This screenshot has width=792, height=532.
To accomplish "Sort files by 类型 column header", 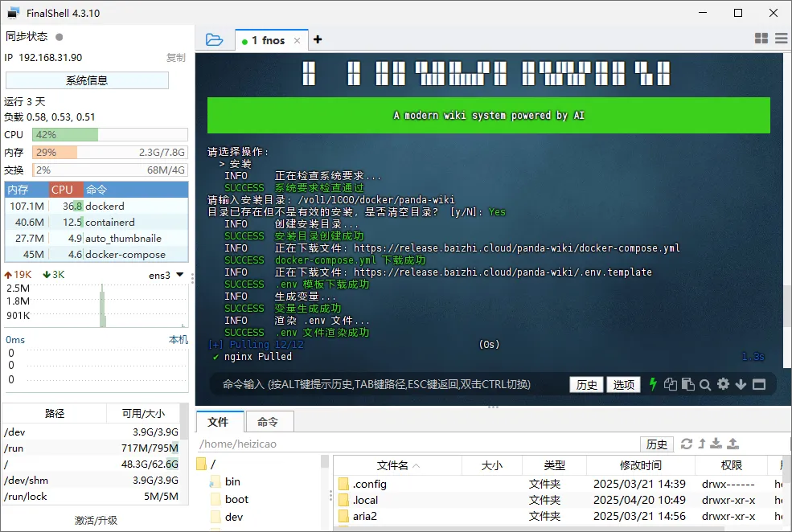I will tap(554, 465).
